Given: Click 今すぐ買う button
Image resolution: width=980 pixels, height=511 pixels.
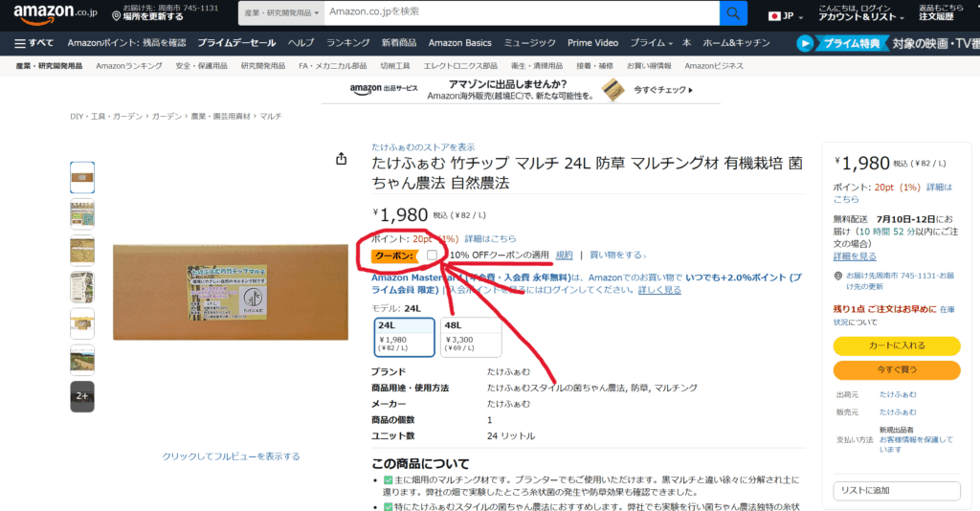Looking at the screenshot, I should (x=896, y=369).
